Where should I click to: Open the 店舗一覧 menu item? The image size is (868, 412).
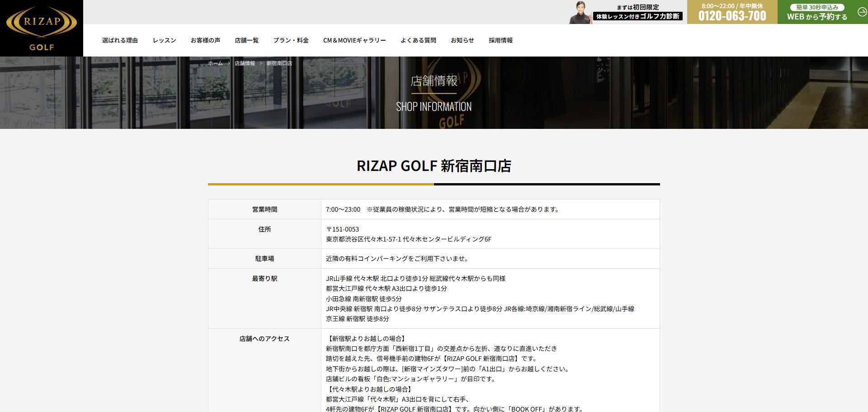[246, 40]
